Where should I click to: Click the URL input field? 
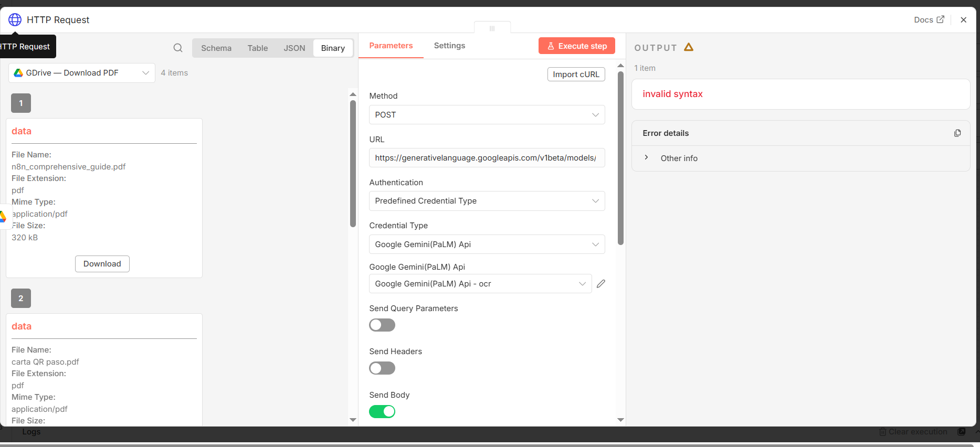pos(487,158)
